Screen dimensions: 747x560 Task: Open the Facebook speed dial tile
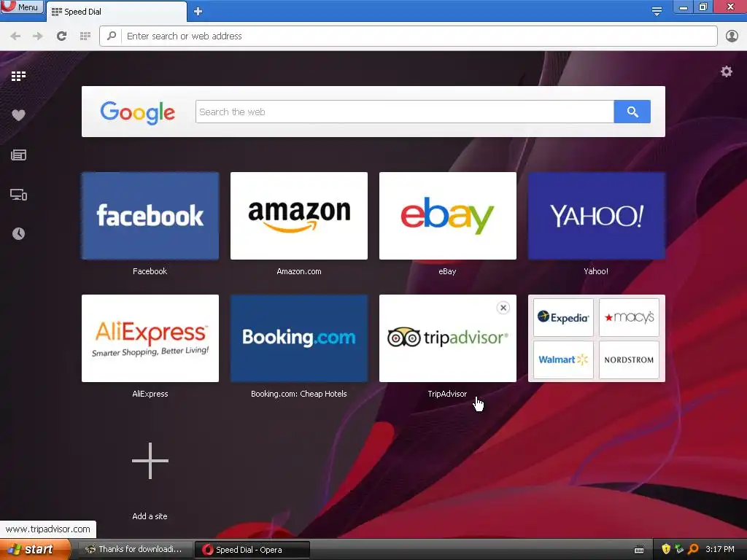[x=150, y=216]
